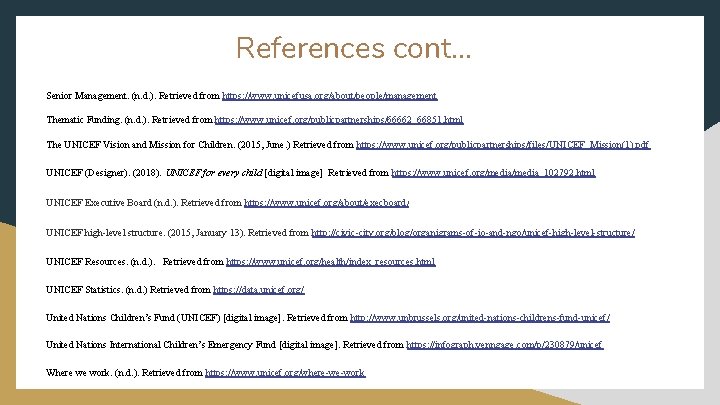Click the 'UNICEF high-level structure. (2015, January 13)' text
Screen dimensions: 720x405
point(146,232)
